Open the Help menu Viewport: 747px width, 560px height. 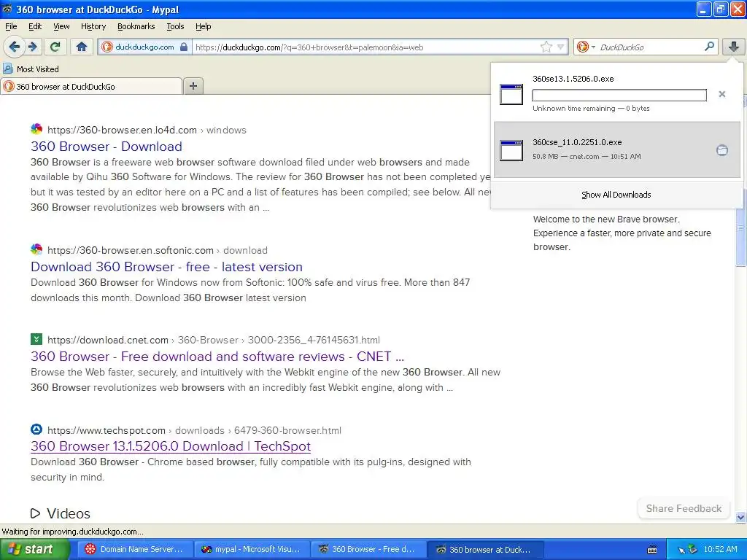point(203,26)
